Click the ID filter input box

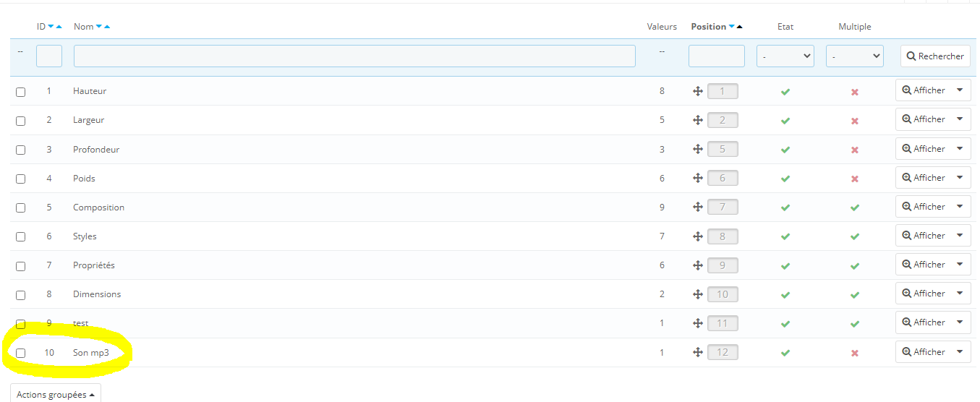pyautogui.click(x=49, y=56)
